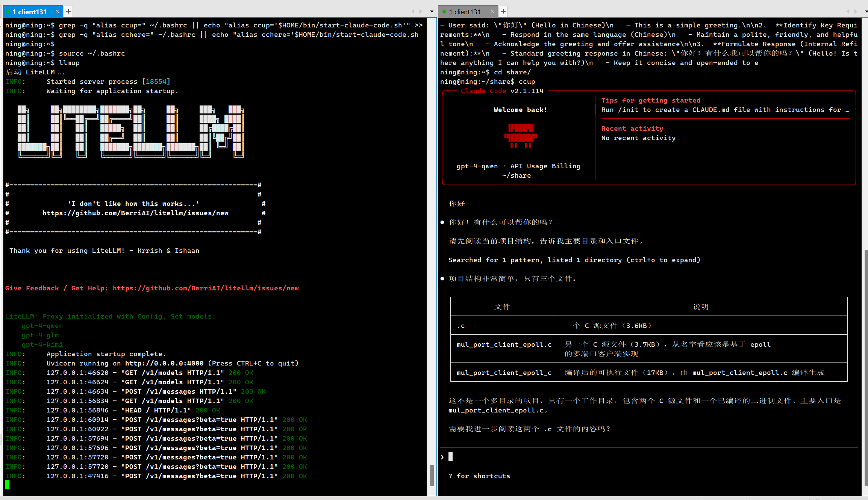Image resolution: width=868 pixels, height=500 pixels.
Task: Click the 'Welcome back!' heading
Action: (521, 110)
